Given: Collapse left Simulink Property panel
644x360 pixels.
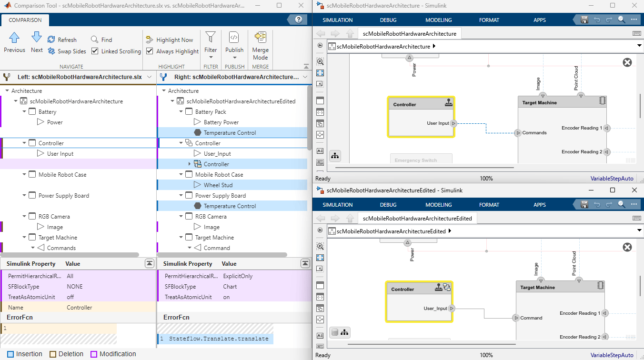Looking at the screenshot, I should coord(150,263).
